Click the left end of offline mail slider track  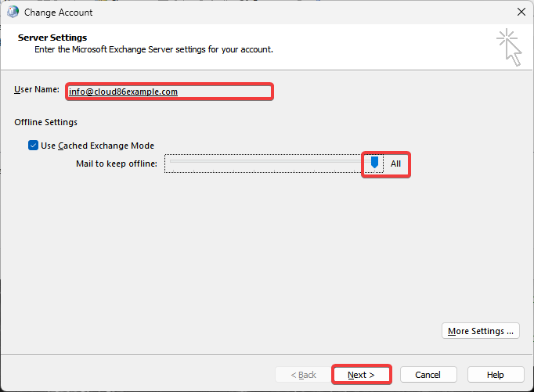pyautogui.click(x=172, y=161)
